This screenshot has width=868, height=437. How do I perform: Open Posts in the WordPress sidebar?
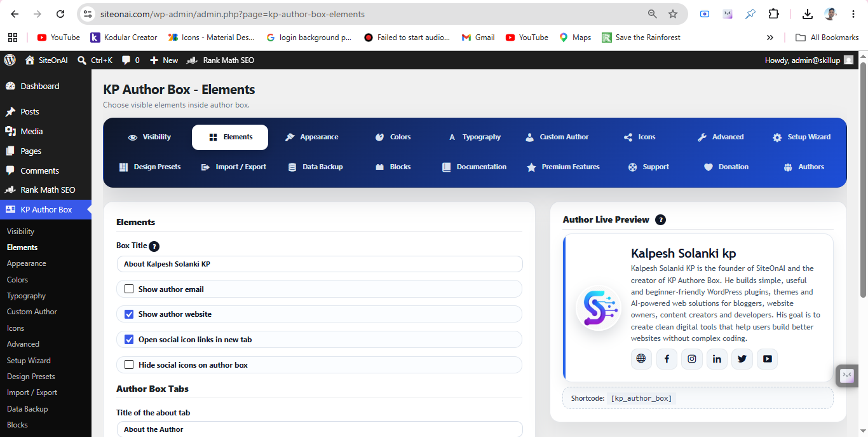tap(46, 111)
